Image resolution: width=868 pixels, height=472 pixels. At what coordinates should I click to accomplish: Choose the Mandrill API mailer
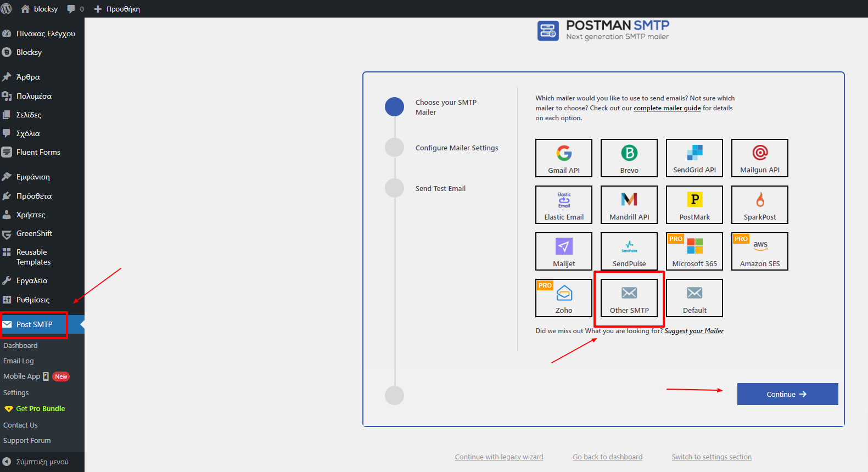pos(629,205)
